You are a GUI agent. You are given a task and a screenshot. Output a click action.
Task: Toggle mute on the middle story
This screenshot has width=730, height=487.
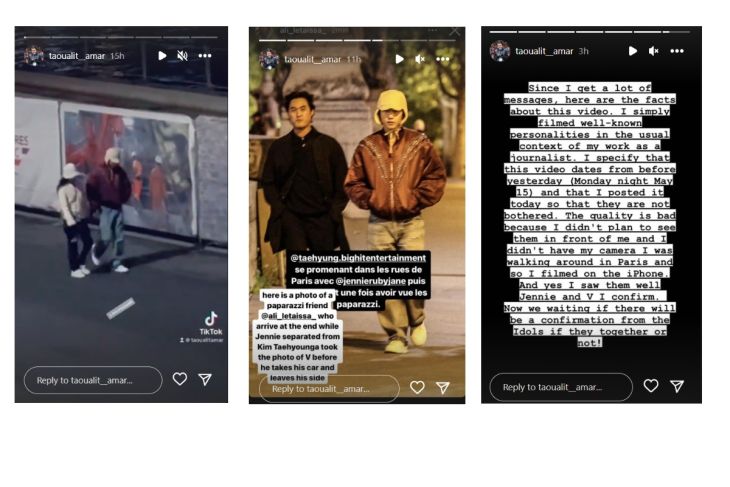(x=420, y=59)
